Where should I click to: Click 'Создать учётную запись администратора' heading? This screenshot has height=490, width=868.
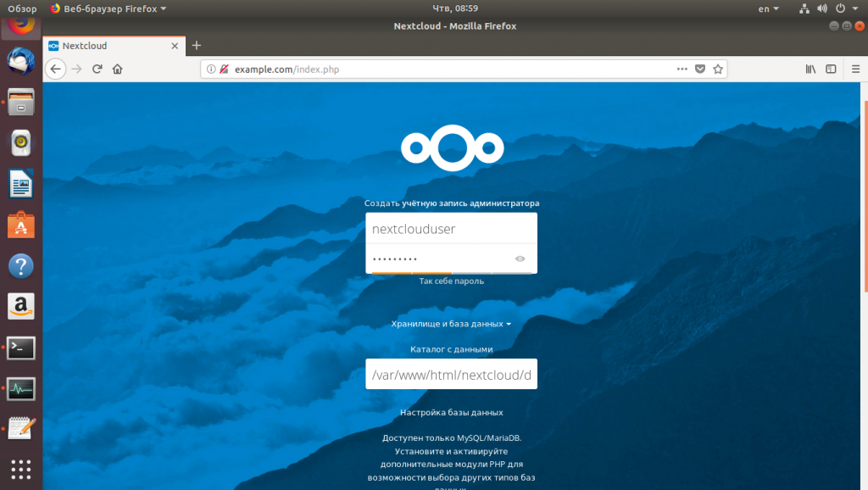pyautogui.click(x=451, y=203)
